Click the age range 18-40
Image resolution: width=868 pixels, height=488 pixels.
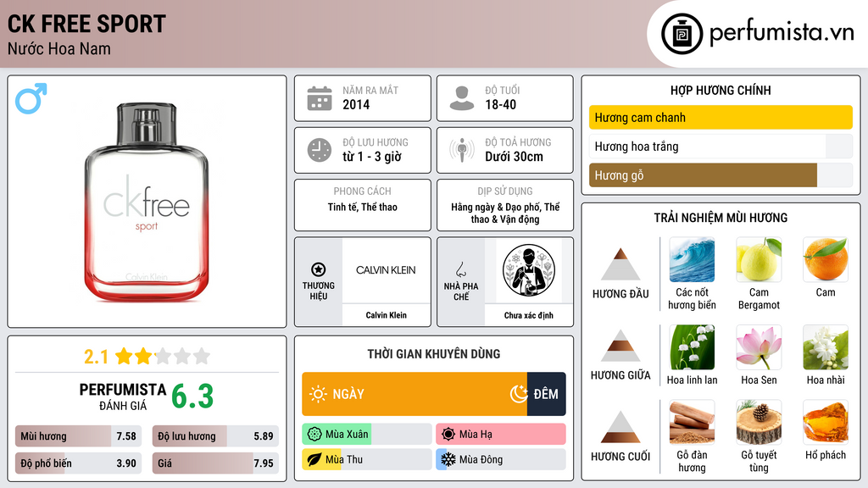tap(500, 104)
